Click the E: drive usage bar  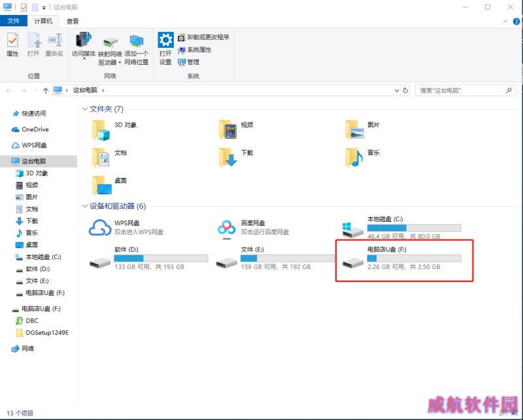point(288,258)
